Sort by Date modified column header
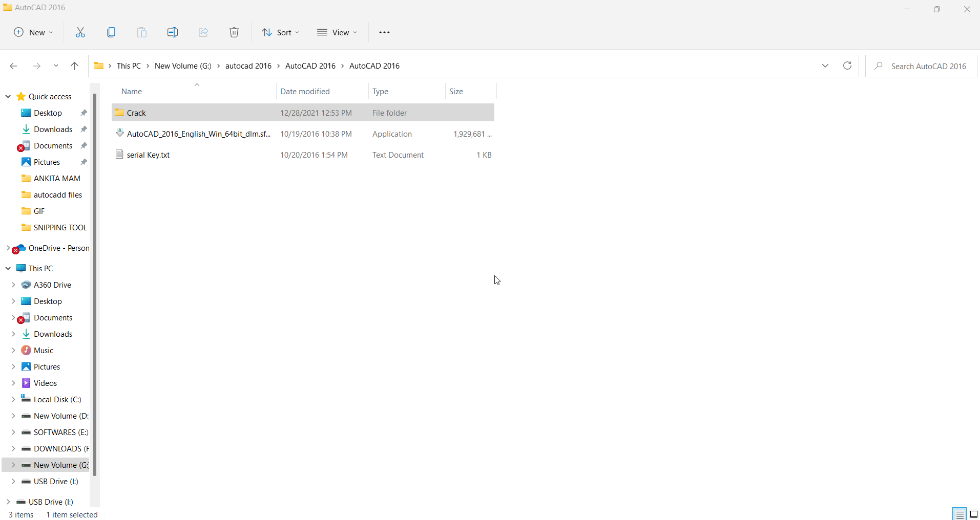The width and height of the screenshot is (980, 520). (322, 91)
